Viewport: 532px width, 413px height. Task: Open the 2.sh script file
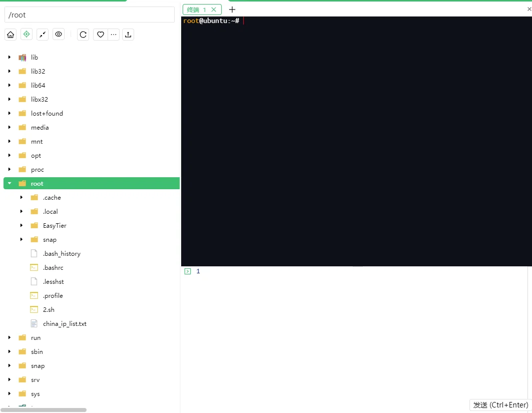[49, 310]
